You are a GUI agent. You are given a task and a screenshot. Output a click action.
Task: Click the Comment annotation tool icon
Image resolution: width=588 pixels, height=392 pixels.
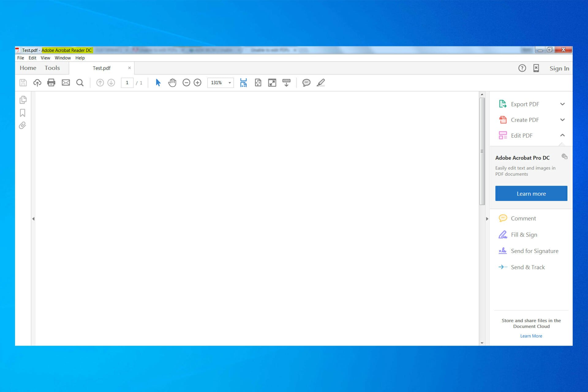[x=306, y=83]
